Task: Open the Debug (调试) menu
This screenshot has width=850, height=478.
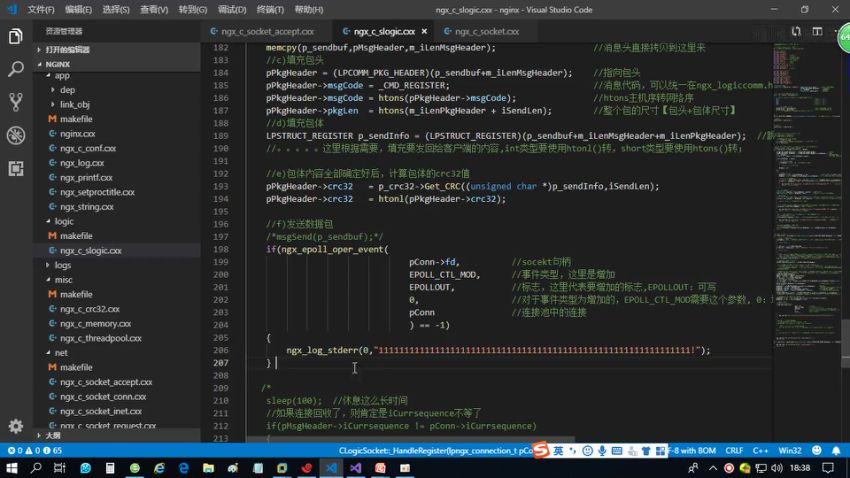Action: [x=231, y=10]
